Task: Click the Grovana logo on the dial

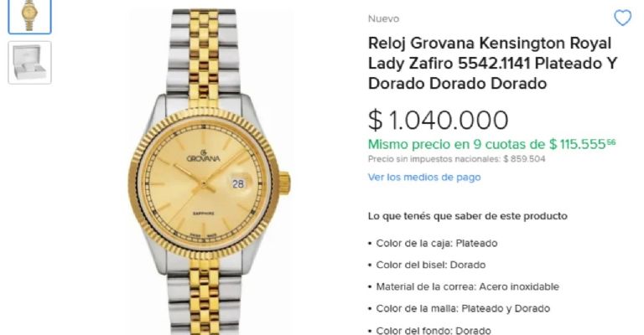Action: point(204,157)
